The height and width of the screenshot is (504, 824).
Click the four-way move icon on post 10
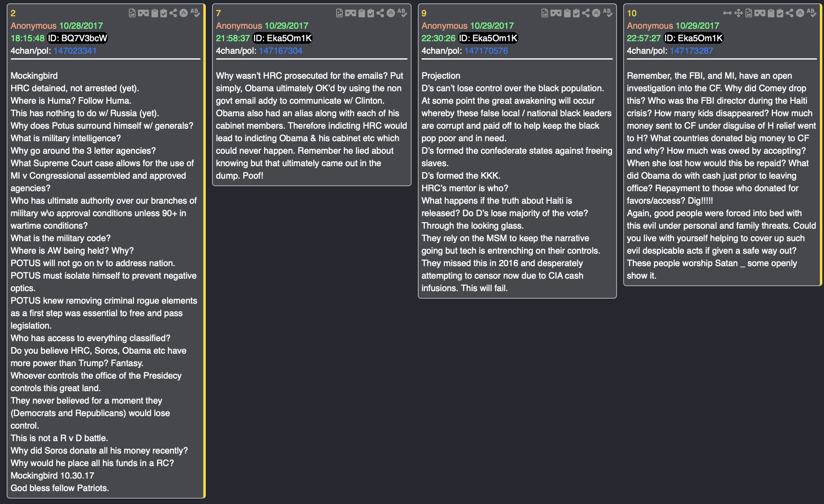[x=739, y=13]
